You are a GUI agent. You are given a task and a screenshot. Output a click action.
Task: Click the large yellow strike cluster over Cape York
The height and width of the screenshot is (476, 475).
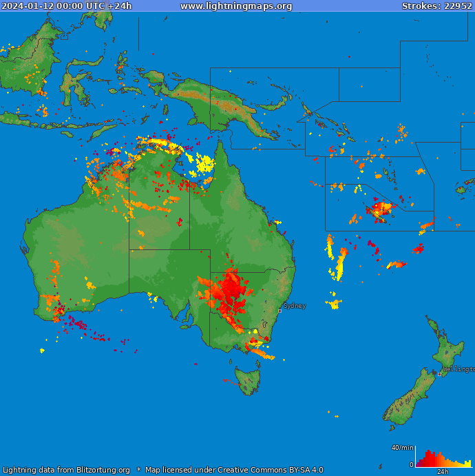205,165
